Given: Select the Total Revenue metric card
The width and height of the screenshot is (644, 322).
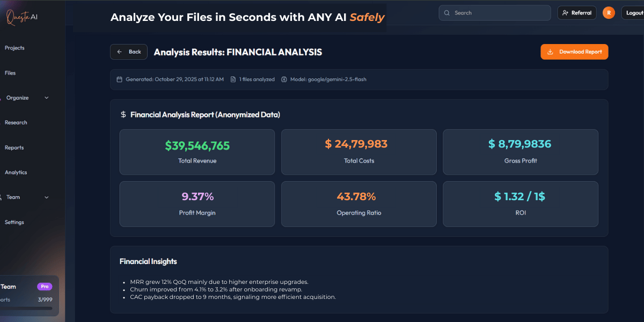Looking at the screenshot, I should tap(197, 152).
